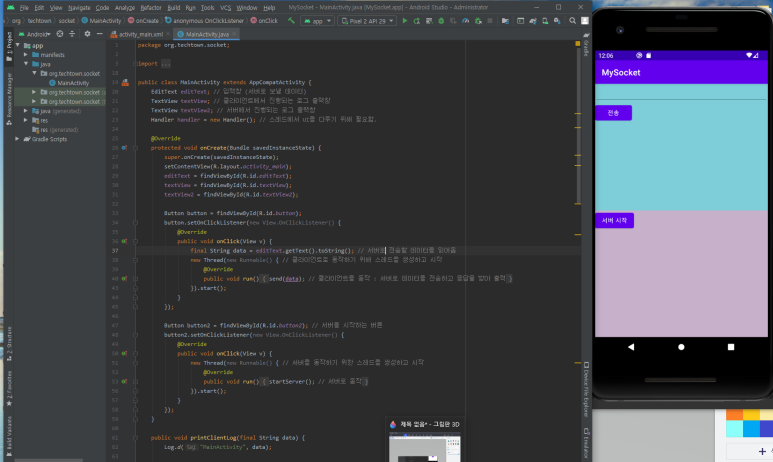
Task: Click the Debug app bug icon
Action: point(441,21)
